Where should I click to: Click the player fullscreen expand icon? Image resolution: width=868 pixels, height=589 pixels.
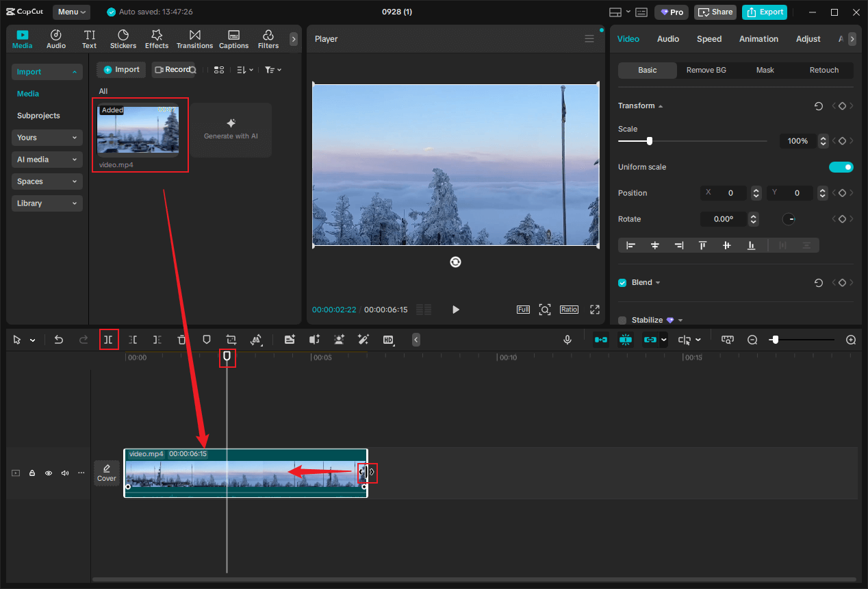[594, 310]
